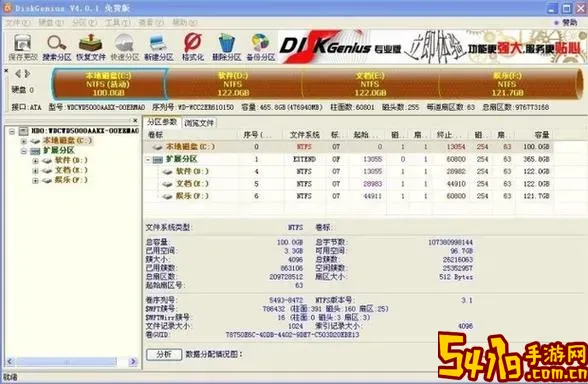
Task: Switch to the 分区参数 tab
Action: 162,122
